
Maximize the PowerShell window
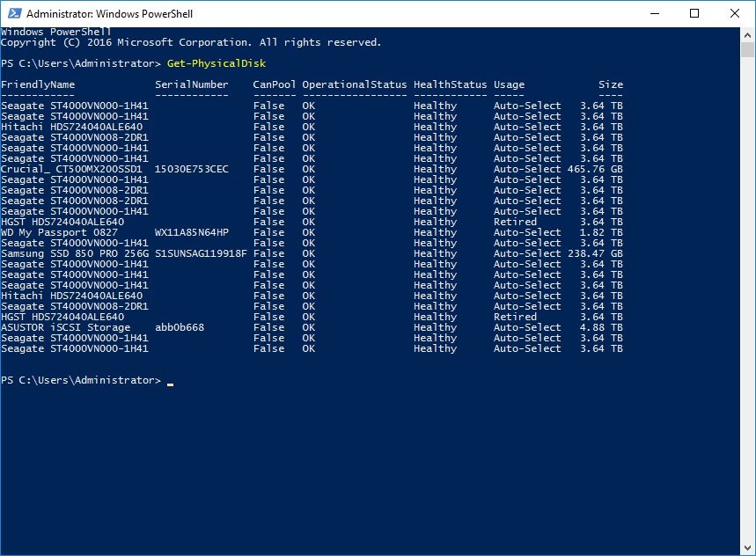pyautogui.click(x=694, y=14)
